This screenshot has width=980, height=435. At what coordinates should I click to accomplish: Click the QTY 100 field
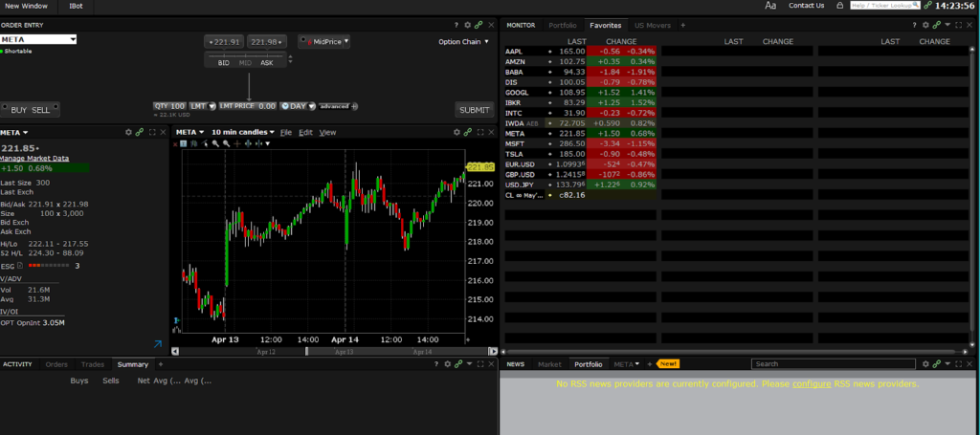pyautogui.click(x=169, y=106)
